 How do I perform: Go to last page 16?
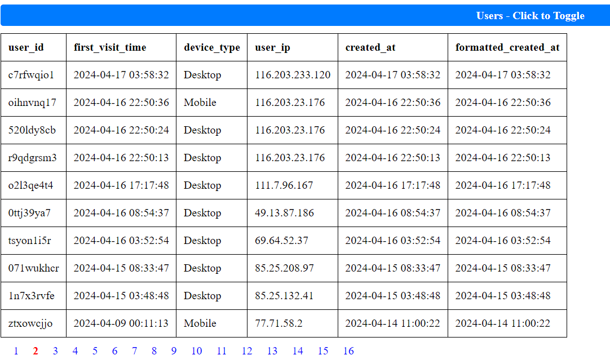pyautogui.click(x=348, y=351)
